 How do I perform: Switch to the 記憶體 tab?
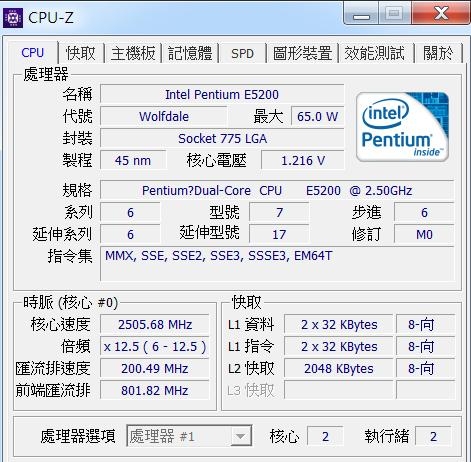click(190, 53)
